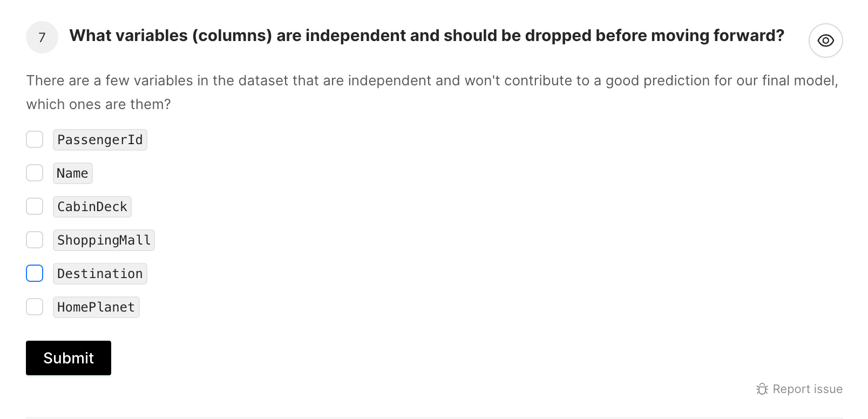Click the eye icon to reveal solution
Screen dimensions: 868x419
[825, 40]
